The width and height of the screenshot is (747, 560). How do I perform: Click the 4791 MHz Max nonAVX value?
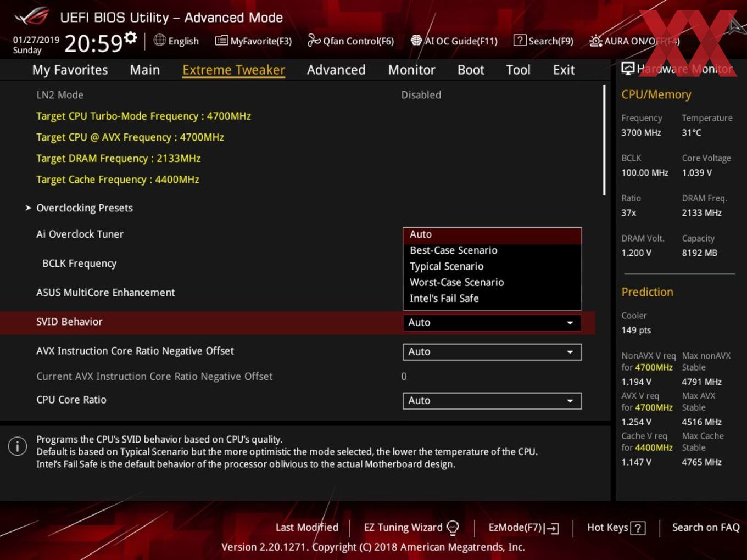[701, 382]
